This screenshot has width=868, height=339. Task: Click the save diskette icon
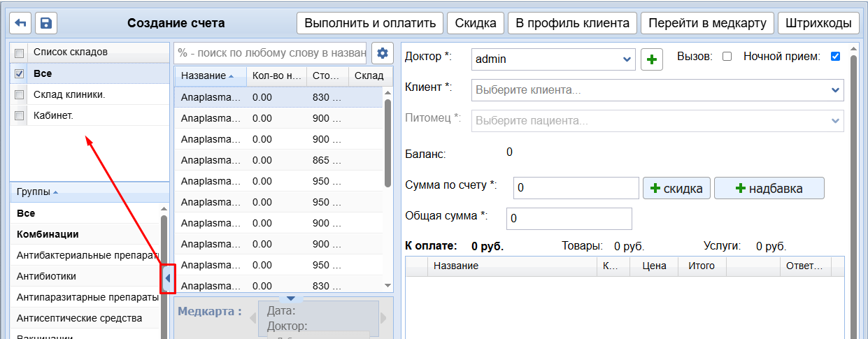[46, 23]
